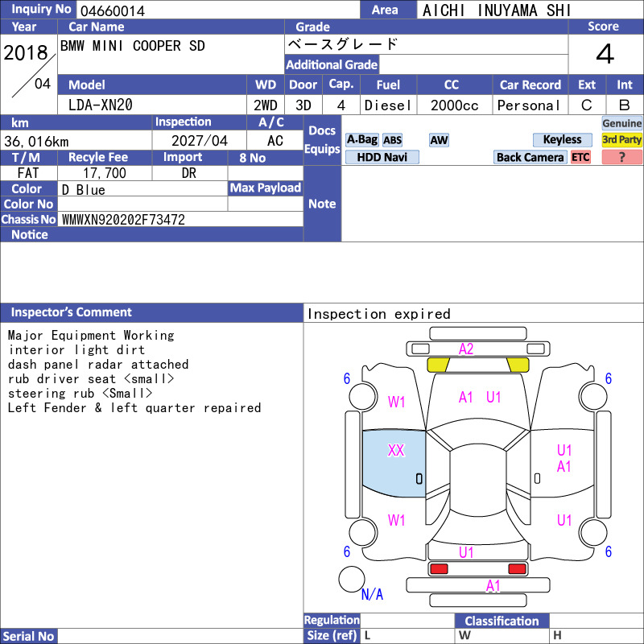Click the N/A spare tire circle

pyautogui.click(x=352, y=579)
